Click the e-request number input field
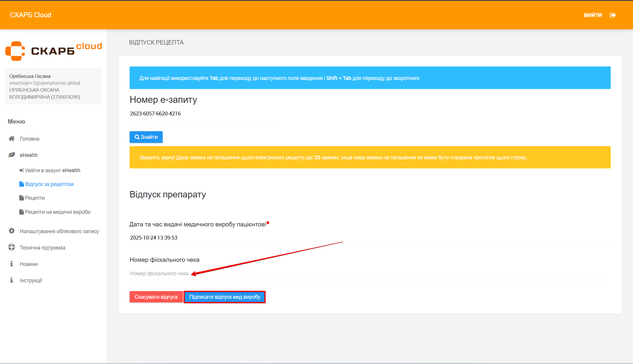Screen dimensions: 633x364 (x=205, y=114)
